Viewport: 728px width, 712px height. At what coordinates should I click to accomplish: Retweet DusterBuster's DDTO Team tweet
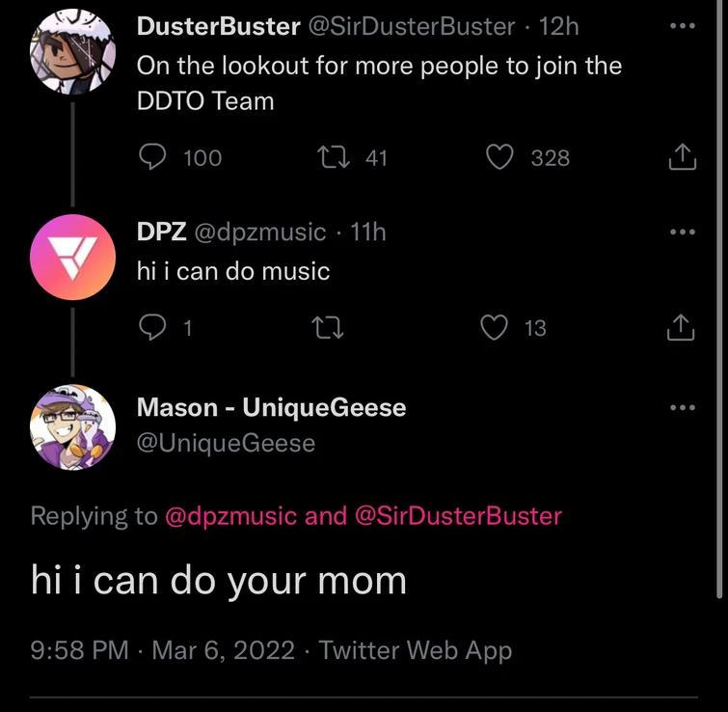(329, 157)
